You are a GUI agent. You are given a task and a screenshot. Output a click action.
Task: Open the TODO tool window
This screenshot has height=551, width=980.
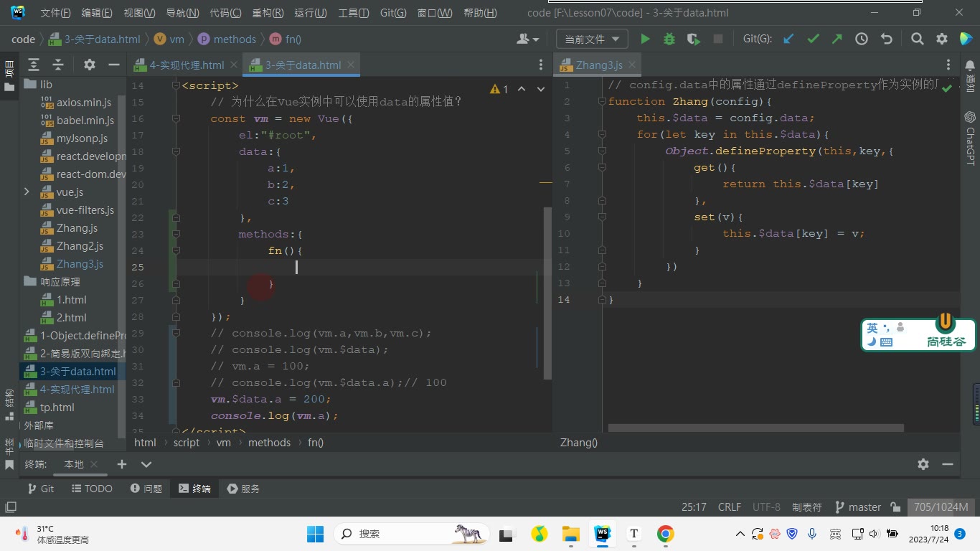[93, 489]
